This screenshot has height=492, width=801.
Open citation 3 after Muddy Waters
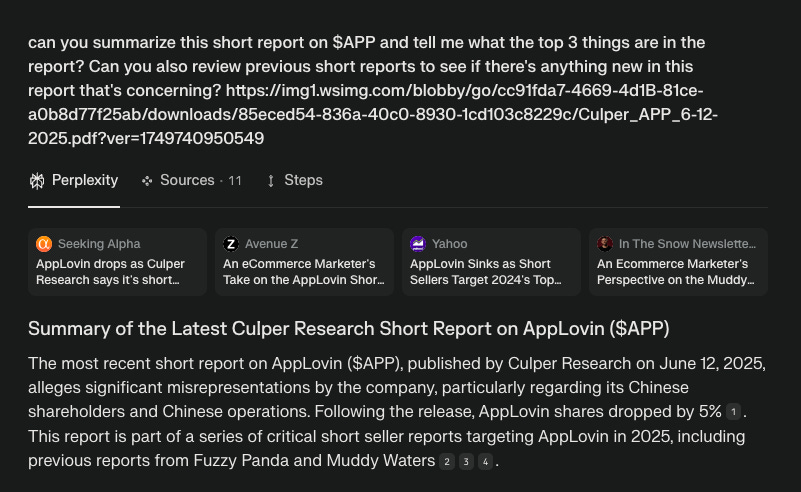pos(466,462)
